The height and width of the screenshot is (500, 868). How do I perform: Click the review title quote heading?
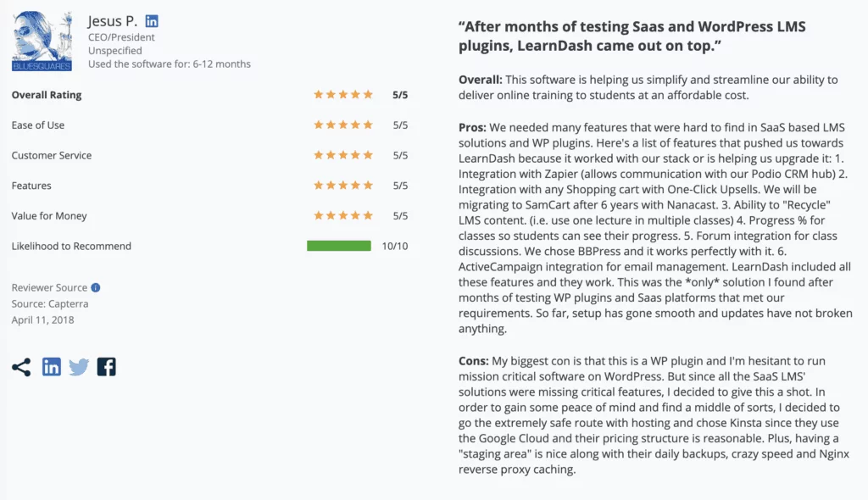click(x=632, y=36)
